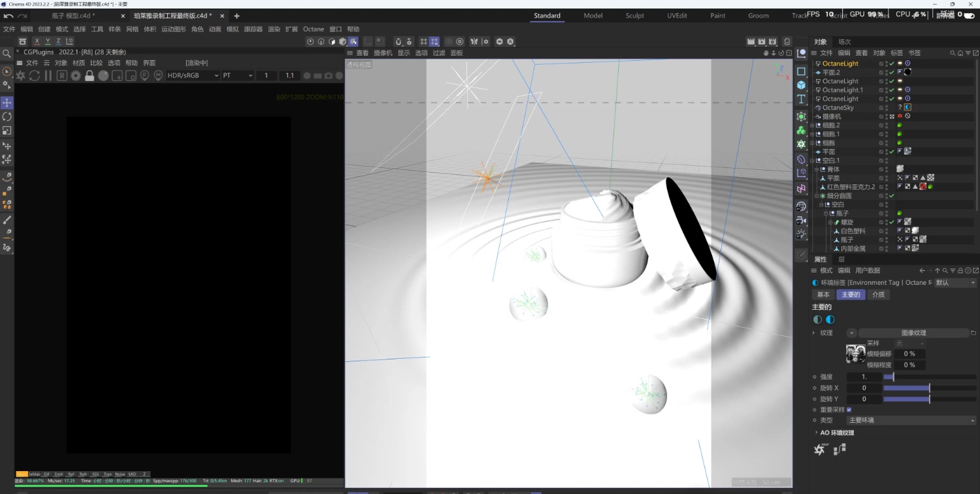The height and width of the screenshot is (494, 980).
Task: Click the cube primitive icon
Action: (x=801, y=85)
